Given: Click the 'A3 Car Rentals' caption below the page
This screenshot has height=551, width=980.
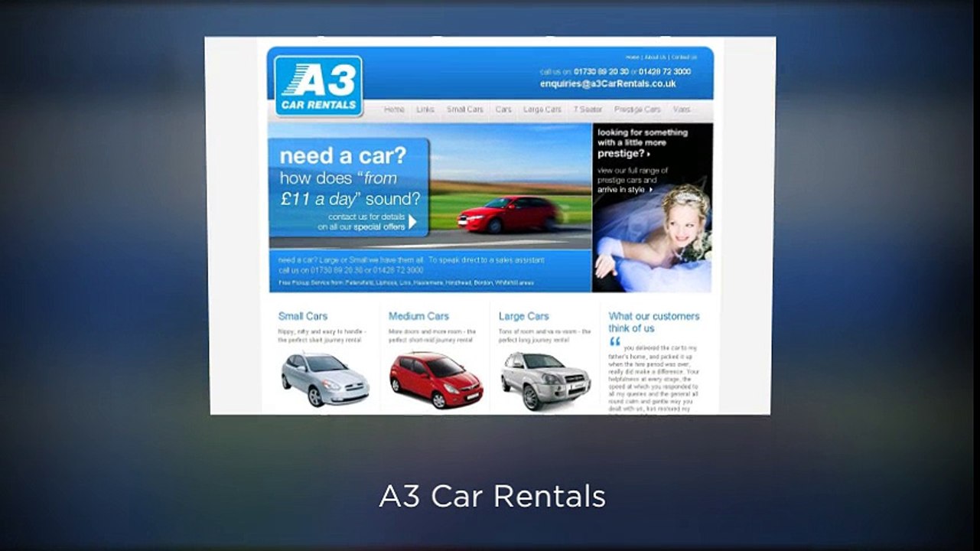Looking at the screenshot, I should pos(492,497).
